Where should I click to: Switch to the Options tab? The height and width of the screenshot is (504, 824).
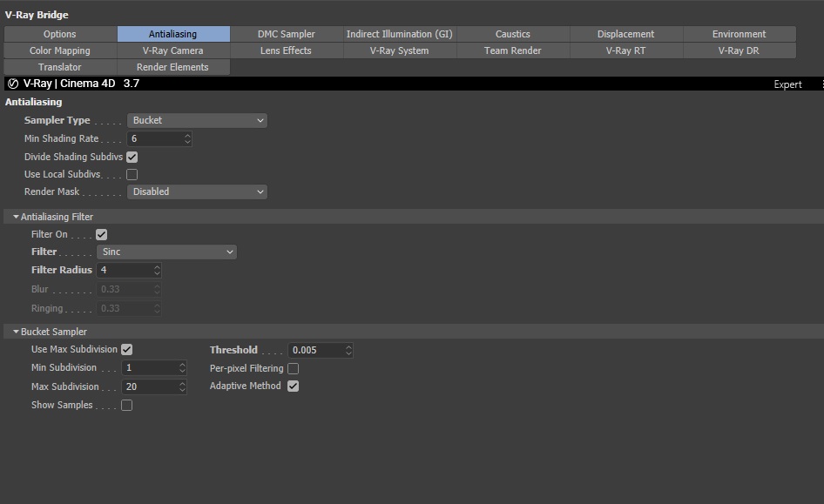coord(60,34)
